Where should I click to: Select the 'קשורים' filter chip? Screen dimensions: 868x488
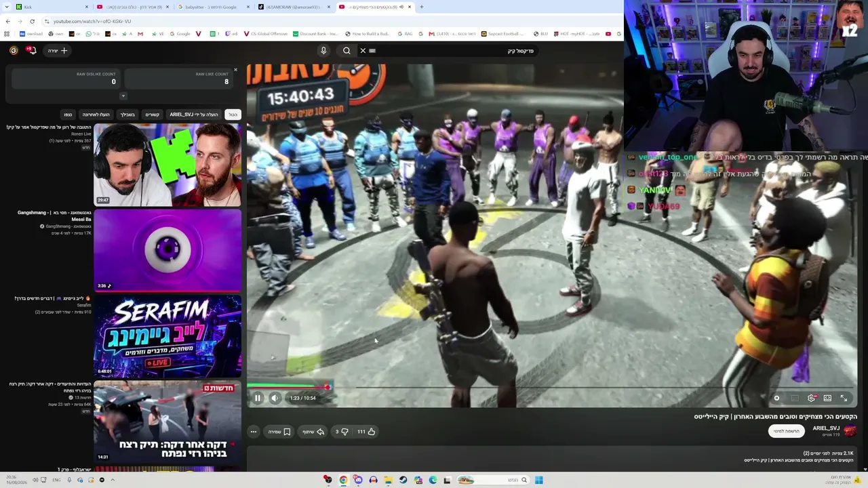tap(153, 115)
